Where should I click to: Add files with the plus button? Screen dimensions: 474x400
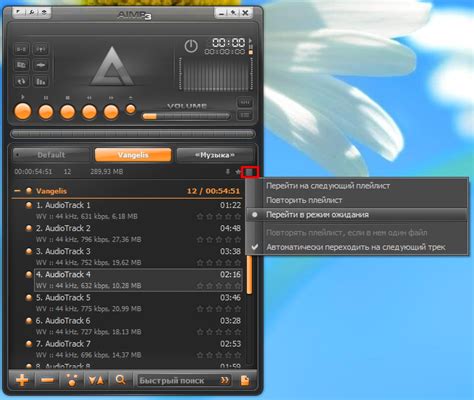(x=22, y=380)
